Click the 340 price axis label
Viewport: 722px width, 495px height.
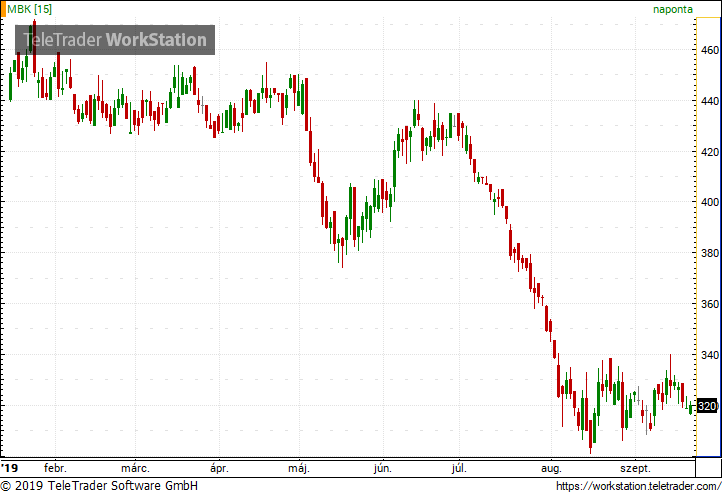[710, 355]
